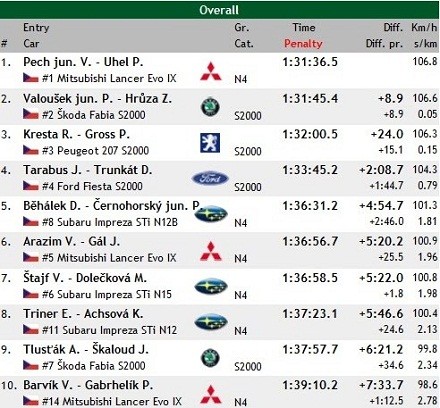
Task: Click the Peugeot lion logo for Kresta R.
Action: (x=210, y=143)
